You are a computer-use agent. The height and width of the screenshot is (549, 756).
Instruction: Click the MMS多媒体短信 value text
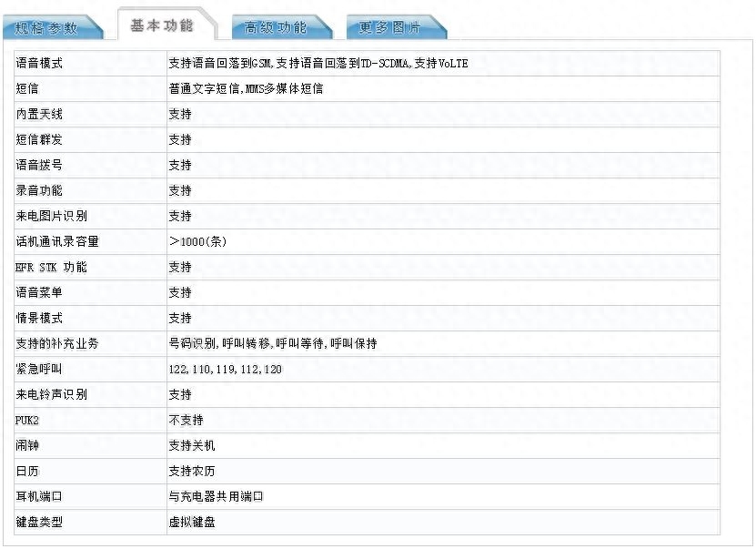284,89
